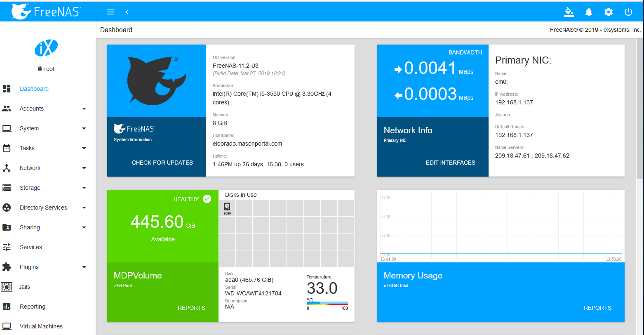Screen dimensions: 644x335
Task: Open the Dashboard menu item
Action: [48, 89]
